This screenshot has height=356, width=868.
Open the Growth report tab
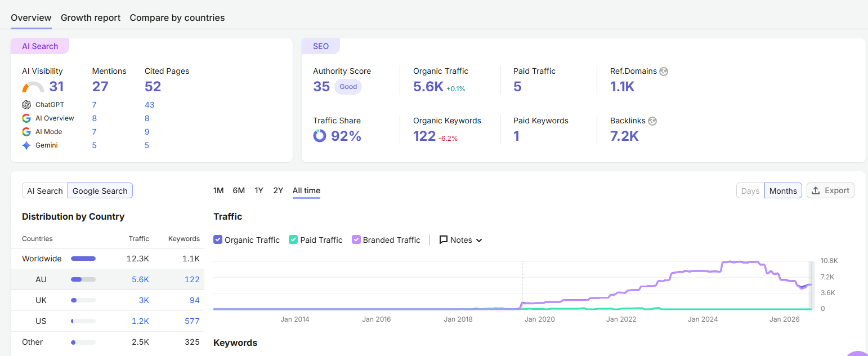pos(91,17)
